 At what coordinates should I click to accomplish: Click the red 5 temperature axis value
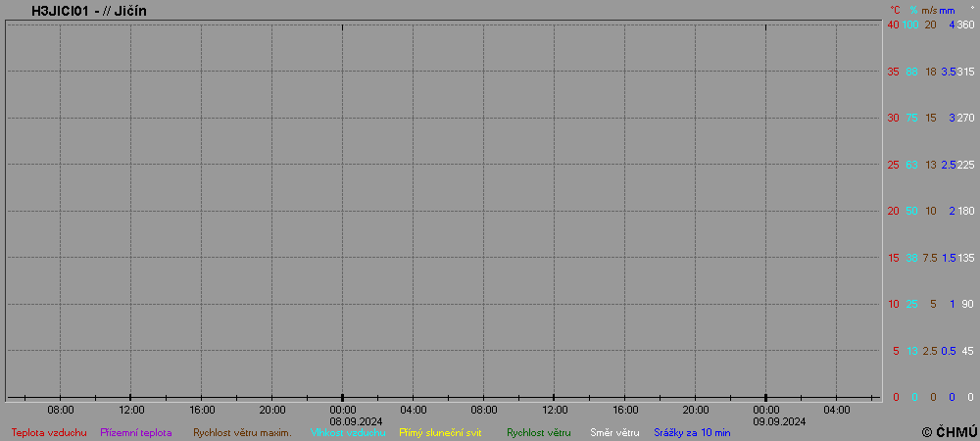[x=896, y=351]
